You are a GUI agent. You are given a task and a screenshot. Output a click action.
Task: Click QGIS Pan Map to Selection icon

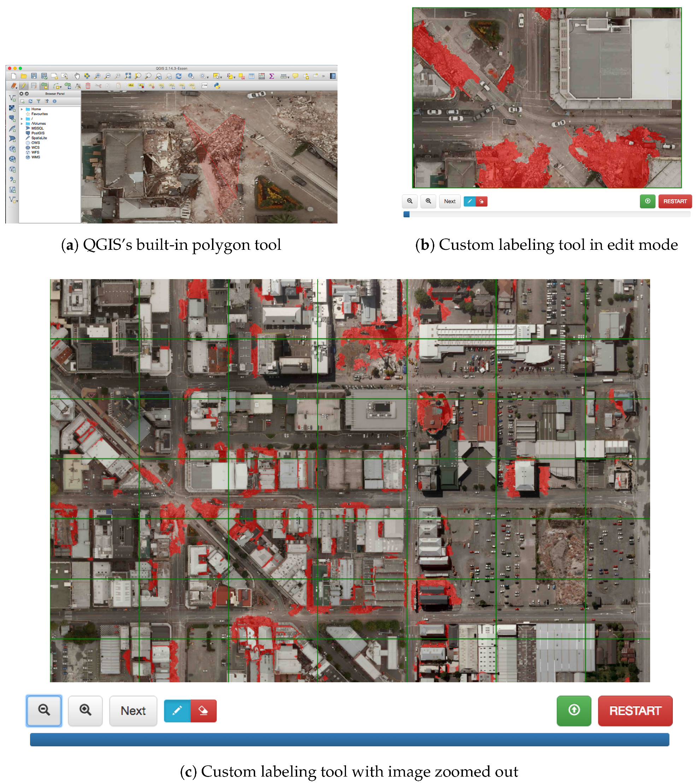click(87, 76)
